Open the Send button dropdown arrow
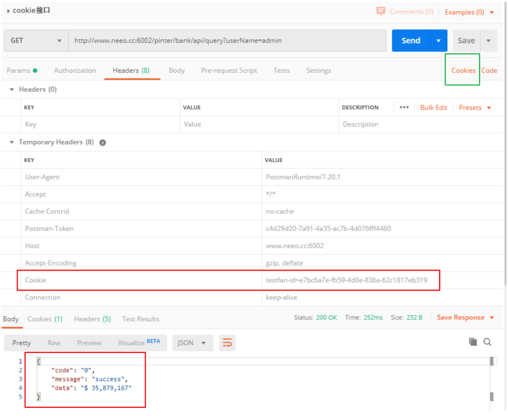Viewport: 508px width, 420px height. click(439, 40)
